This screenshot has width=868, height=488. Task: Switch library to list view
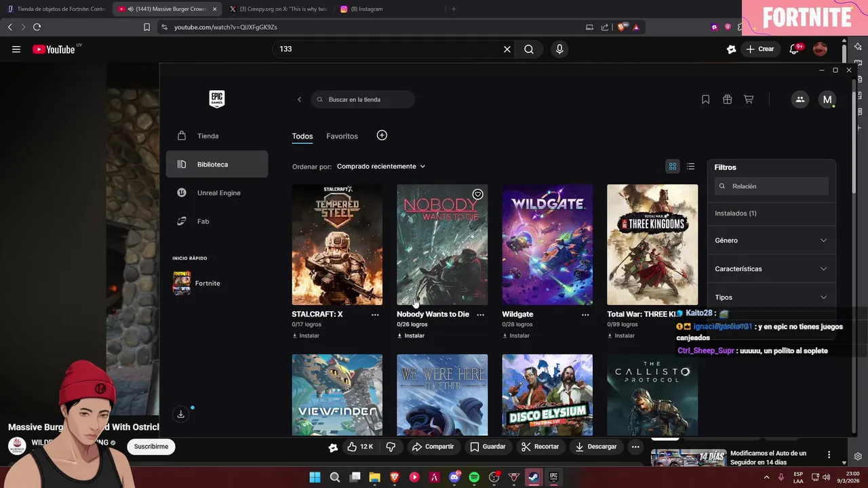[690, 166]
